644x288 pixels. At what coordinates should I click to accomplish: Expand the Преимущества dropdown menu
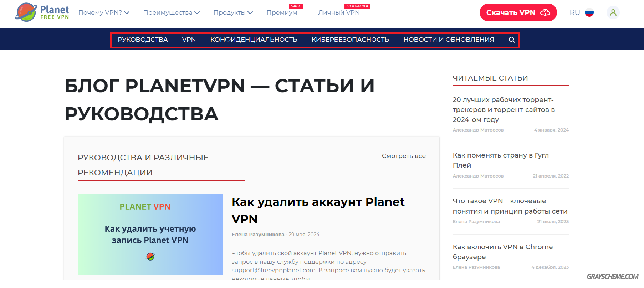point(171,12)
